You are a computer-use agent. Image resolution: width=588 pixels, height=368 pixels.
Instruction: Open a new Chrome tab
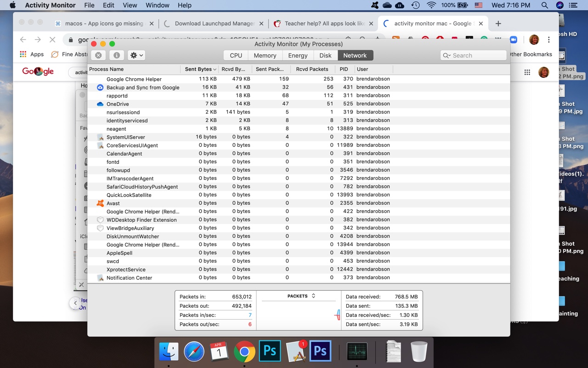(x=498, y=23)
